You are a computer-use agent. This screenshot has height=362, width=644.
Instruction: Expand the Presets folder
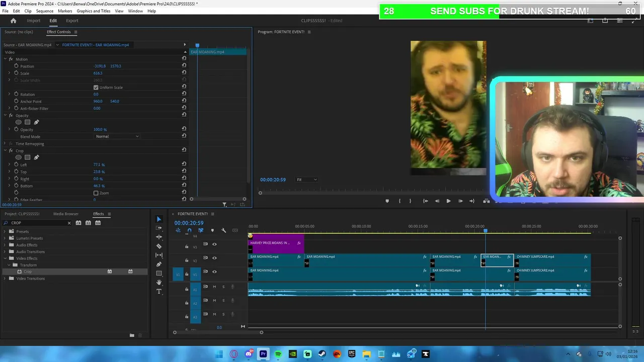pos(5,232)
